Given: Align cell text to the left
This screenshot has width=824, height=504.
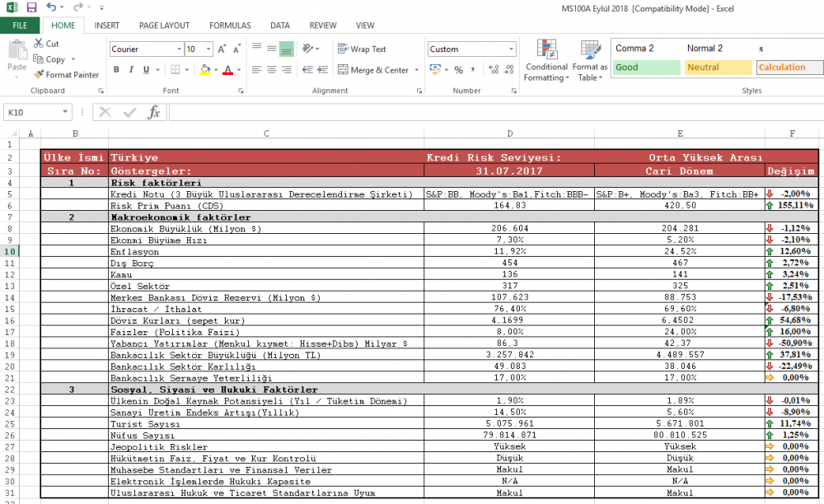Looking at the screenshot, I should 256,70.
